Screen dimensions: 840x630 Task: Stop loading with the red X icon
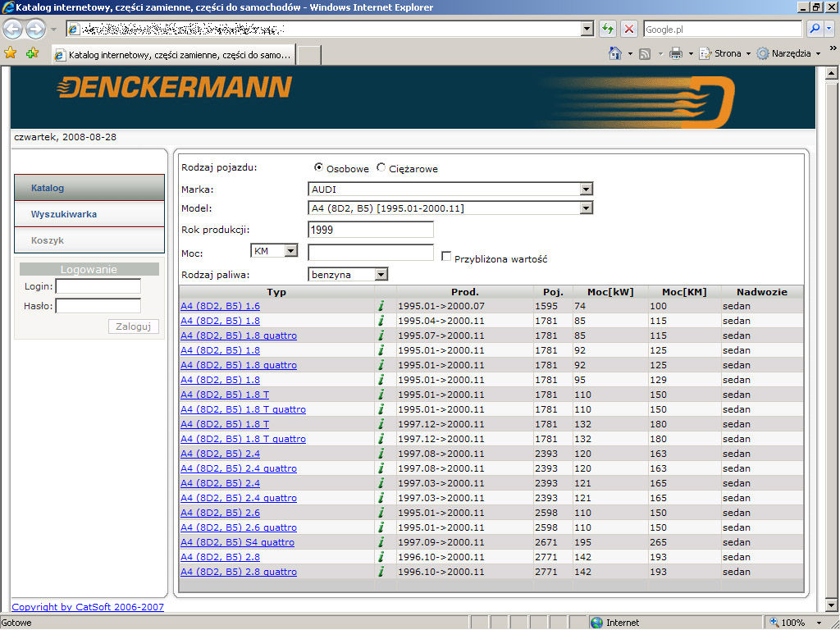pos(629,29)
